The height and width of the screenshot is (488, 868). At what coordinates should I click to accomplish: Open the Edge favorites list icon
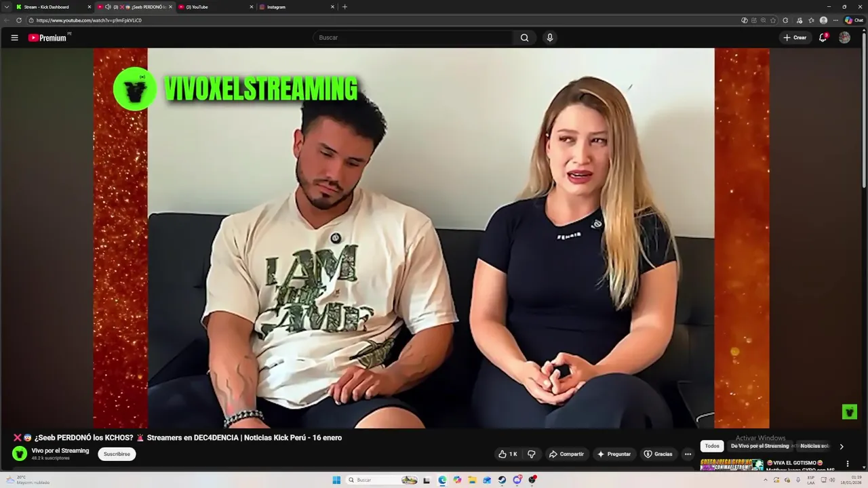(811, 20)
